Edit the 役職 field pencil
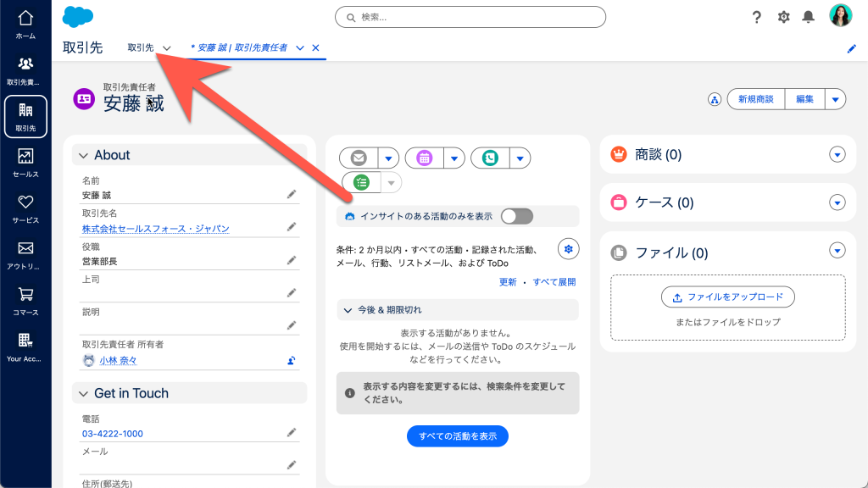 [292, 260]
